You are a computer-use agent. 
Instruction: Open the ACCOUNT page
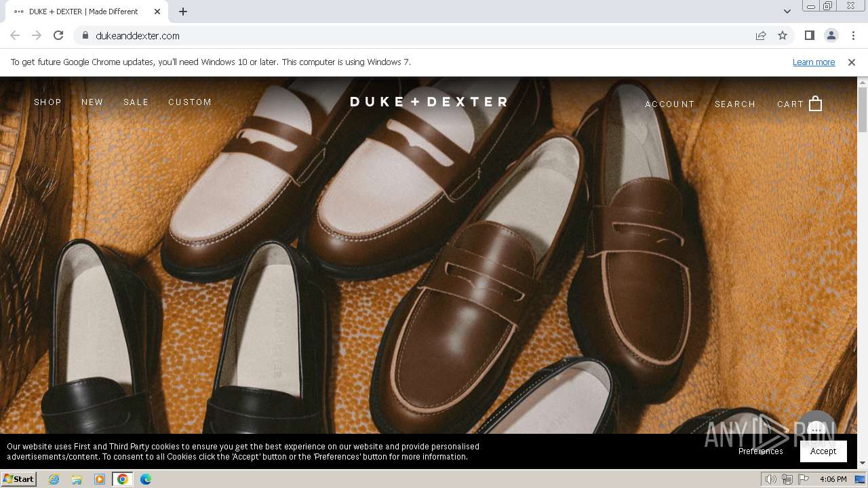[670, 104]
